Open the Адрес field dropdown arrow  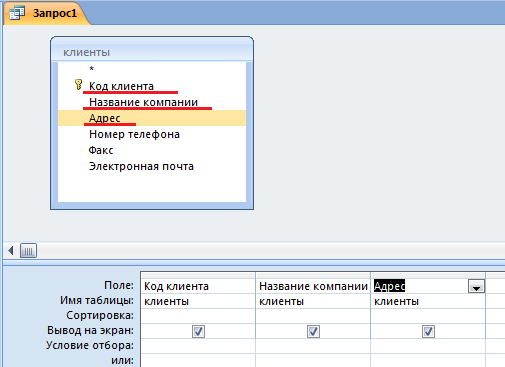pos(476,286)
